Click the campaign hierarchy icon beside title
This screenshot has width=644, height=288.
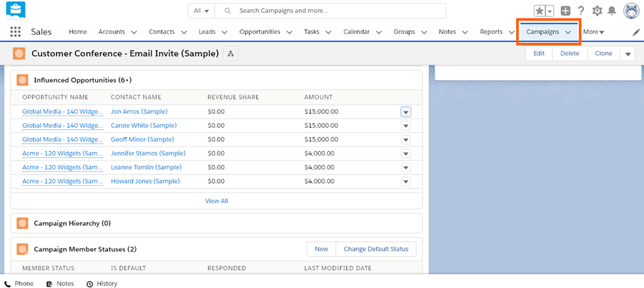230,54
